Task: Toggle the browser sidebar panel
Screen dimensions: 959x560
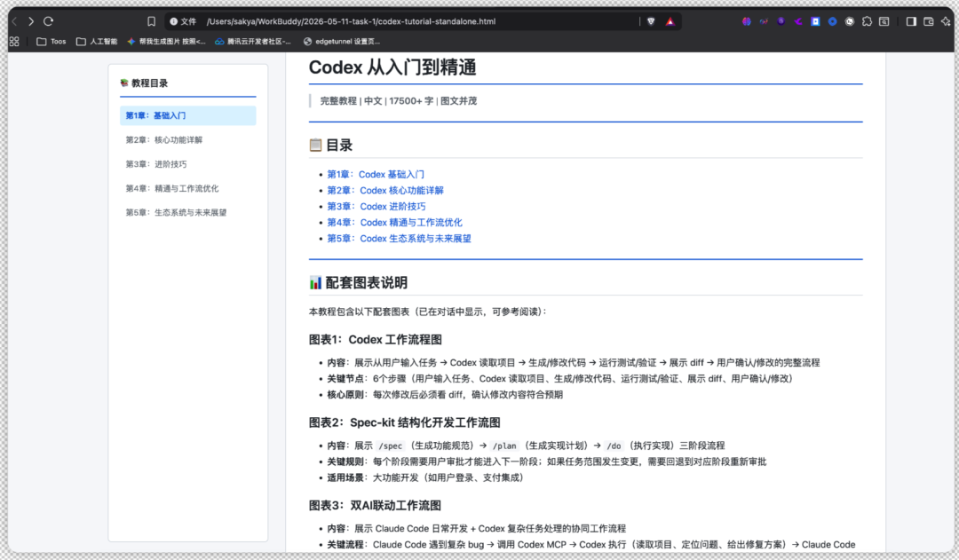Action: 911,21
